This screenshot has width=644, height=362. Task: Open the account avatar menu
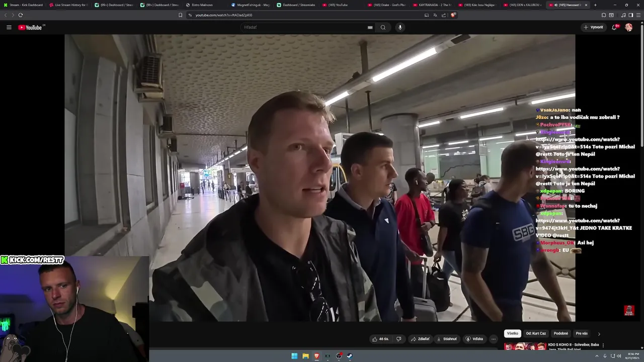click(x=628, y=27)
